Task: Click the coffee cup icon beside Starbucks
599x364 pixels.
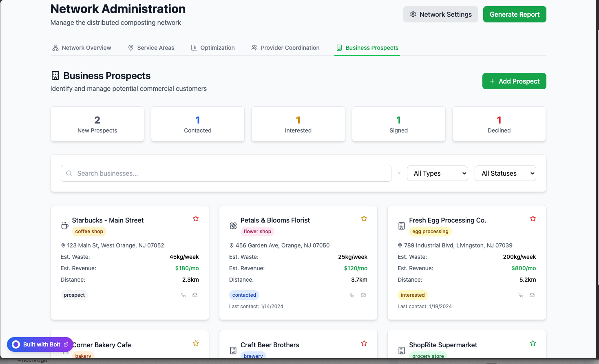Action: click(64, 226)
